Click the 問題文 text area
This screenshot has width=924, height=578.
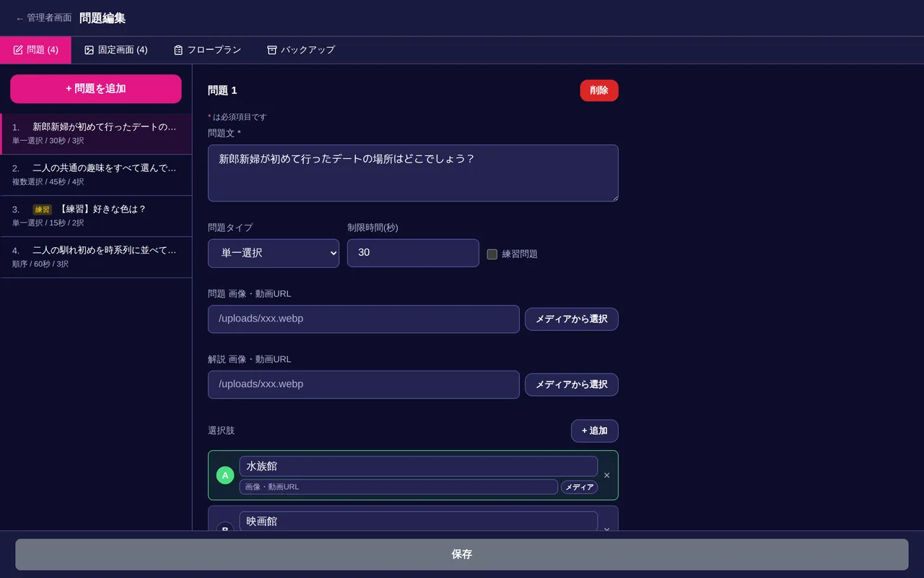pos(413,173)
